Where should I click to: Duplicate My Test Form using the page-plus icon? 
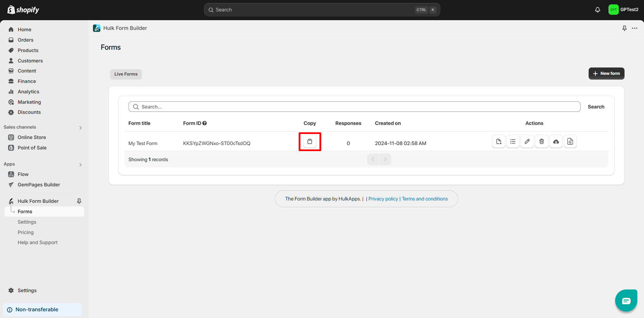pyautogui.click(x=498, y=142)
